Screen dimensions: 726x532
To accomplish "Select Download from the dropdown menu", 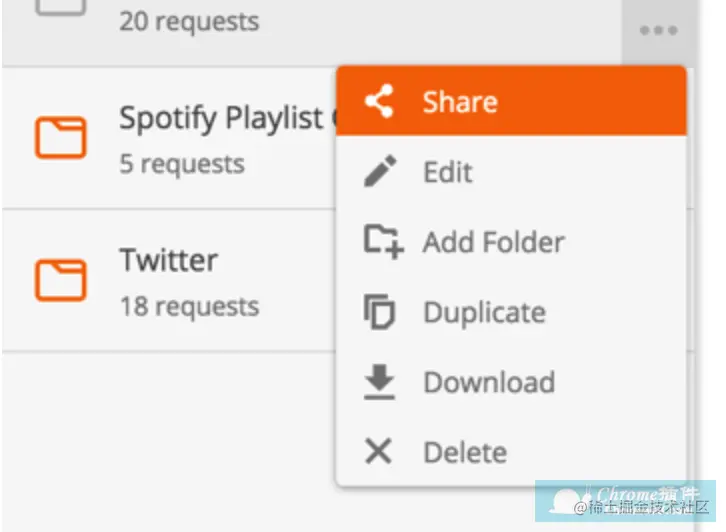I will (511, 382).
